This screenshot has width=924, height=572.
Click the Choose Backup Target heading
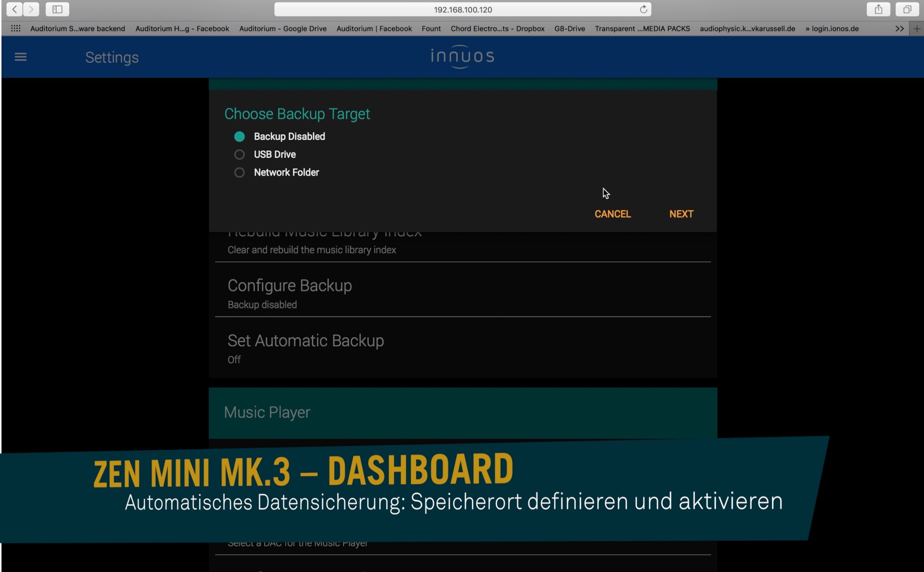pyautogui.click(x=297, y=114)
